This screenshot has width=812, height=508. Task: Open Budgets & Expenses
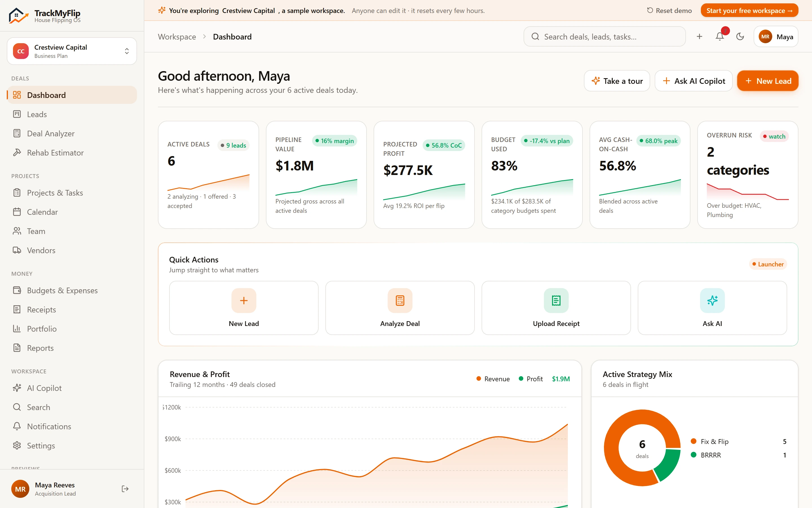point(72,290)
